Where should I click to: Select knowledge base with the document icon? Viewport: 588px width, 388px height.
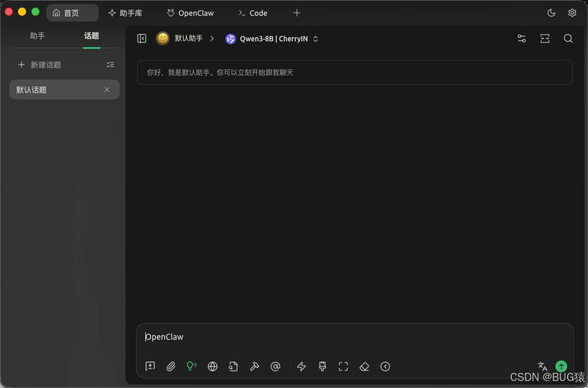[233, 366]
